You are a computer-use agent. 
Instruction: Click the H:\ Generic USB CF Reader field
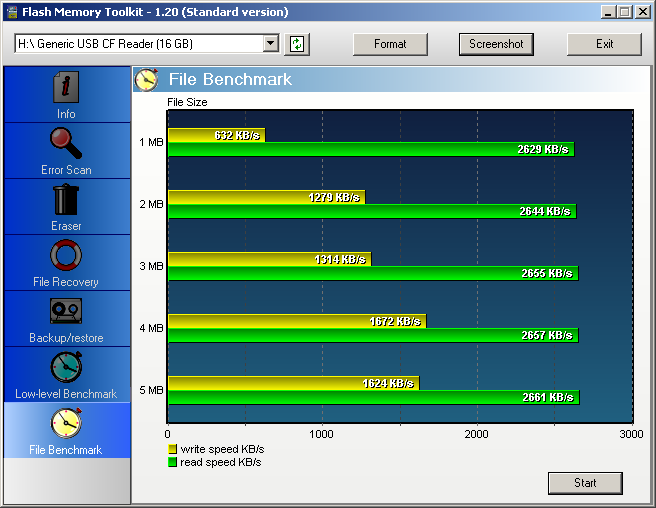(x=138, y=44)
